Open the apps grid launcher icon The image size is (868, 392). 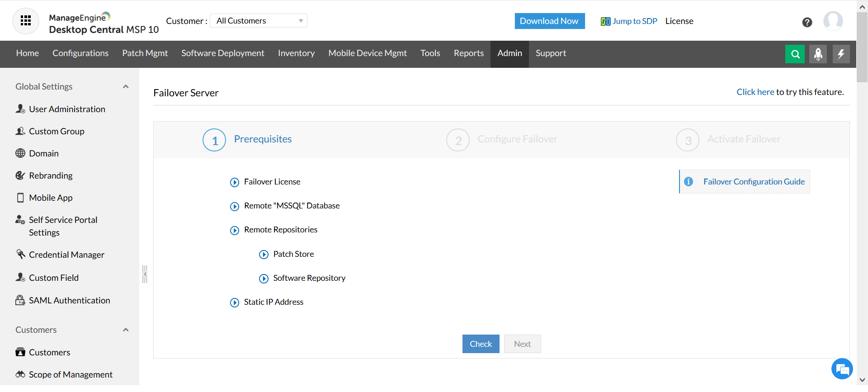tap(26, 21)
